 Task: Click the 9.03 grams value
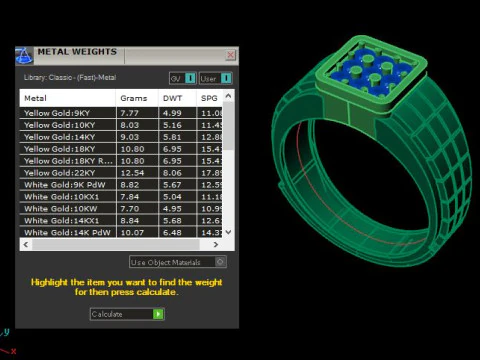click(129, 137)
